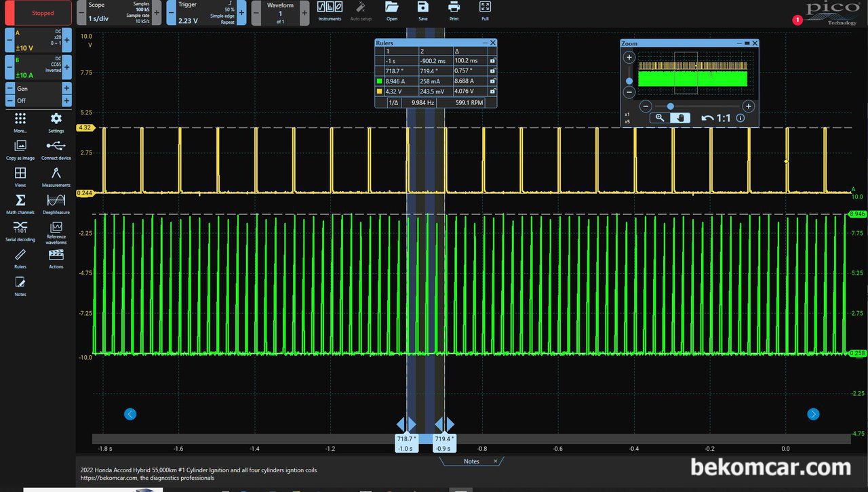Screen dimensions: 868x492
Task: Raise the trigger level with plus
Action: pos(242,13)
